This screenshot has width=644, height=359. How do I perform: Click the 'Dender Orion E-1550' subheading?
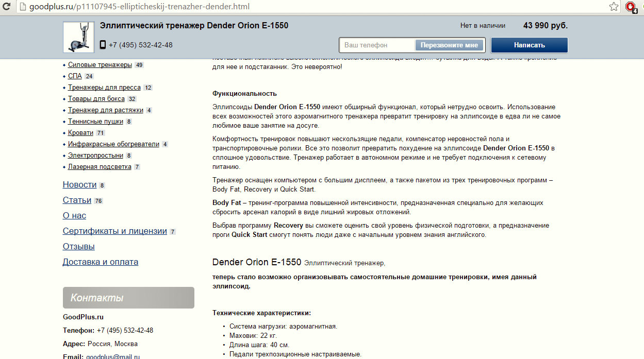tap(257, 262)
